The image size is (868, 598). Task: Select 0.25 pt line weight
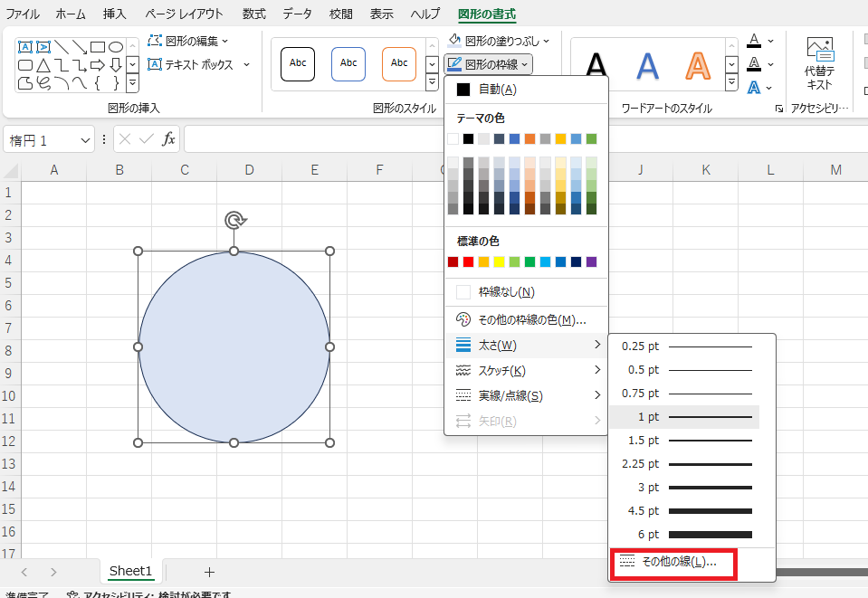[x=684, y=346]
